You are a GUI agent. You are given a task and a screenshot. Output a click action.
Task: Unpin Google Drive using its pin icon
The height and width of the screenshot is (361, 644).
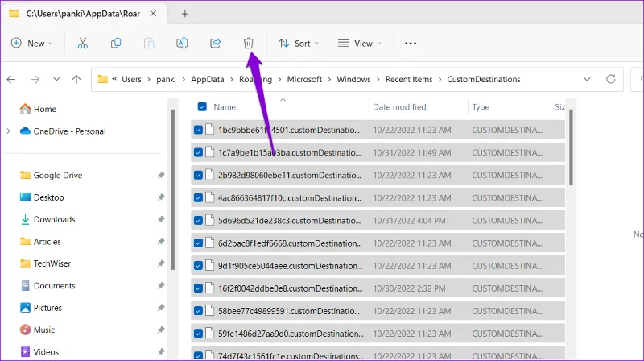(x=160, y=175)
